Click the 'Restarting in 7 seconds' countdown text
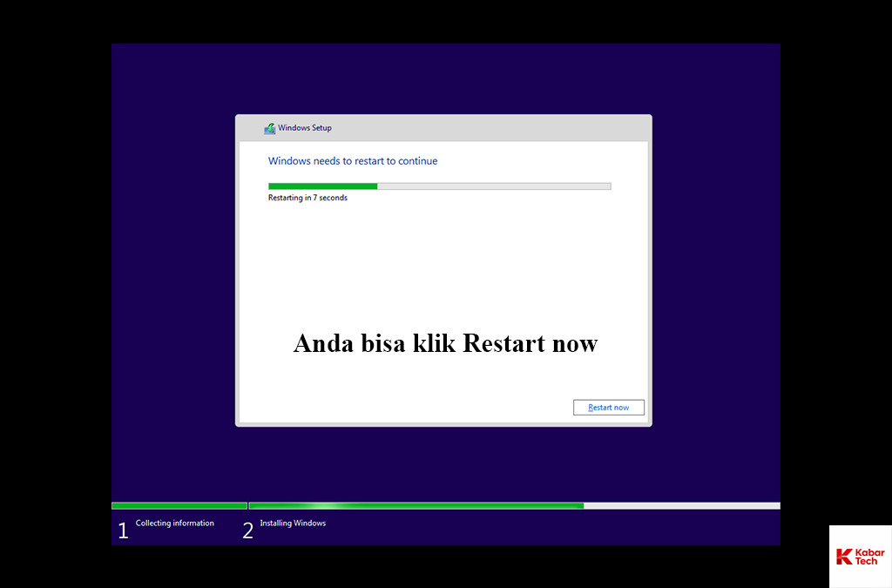 tap(307, 199)
